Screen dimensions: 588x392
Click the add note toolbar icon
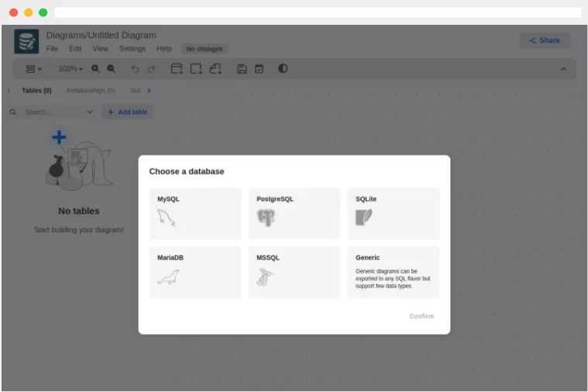pos(215,69)
